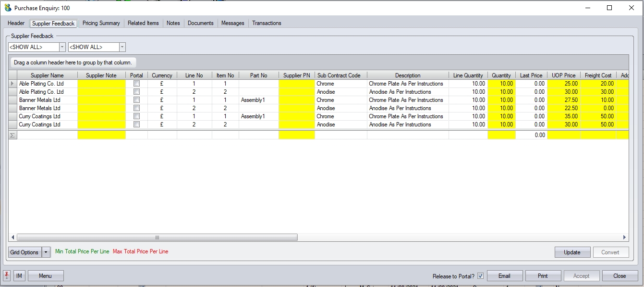This screenshot has width=644, height=287.
Task: Click the Supplier Name column header
Action: pos(47,75)
